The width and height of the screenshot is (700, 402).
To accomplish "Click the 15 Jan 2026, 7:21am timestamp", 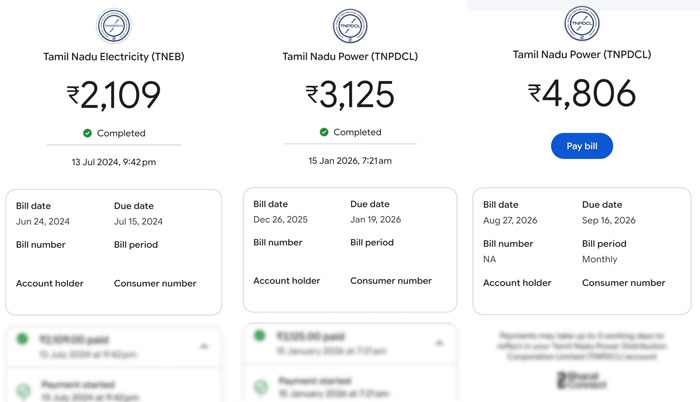I will click(x=350, y=161).
